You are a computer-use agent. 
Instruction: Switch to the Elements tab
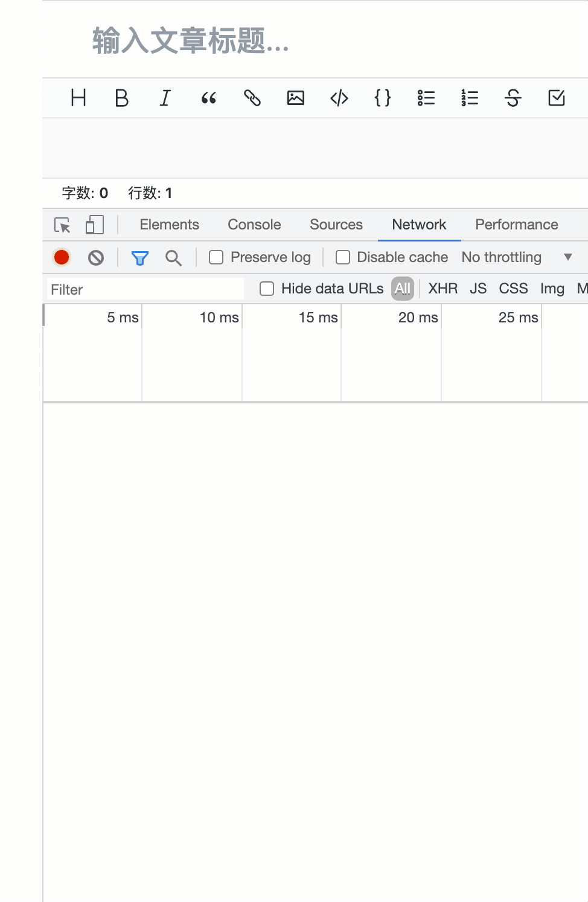coord(170,225)
